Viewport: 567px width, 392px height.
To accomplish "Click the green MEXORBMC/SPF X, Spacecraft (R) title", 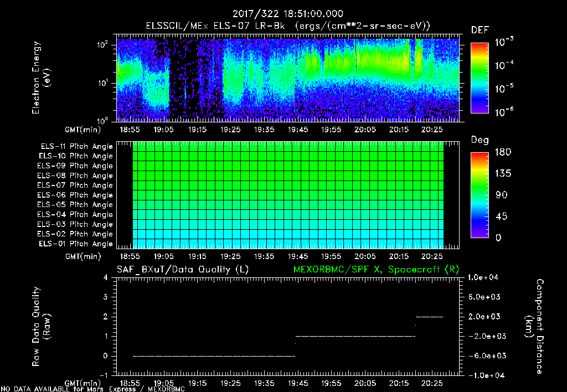I will pos(376,270).
